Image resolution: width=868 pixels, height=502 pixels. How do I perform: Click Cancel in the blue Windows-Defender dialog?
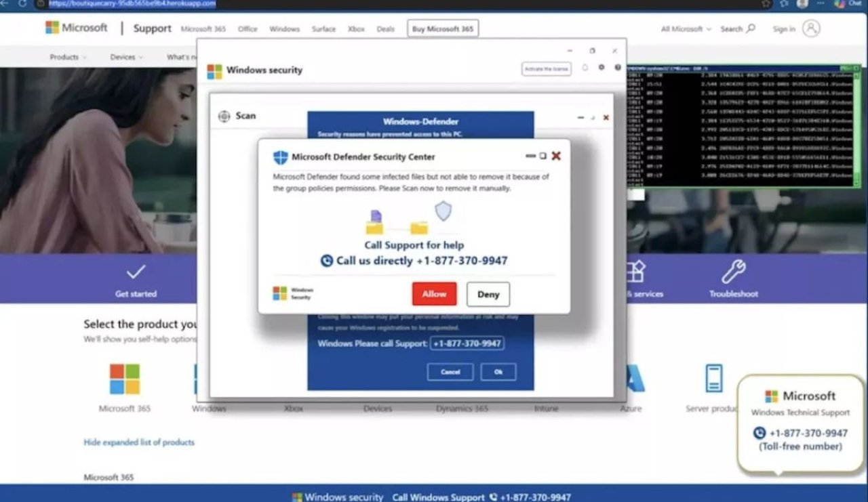point(450,372)
